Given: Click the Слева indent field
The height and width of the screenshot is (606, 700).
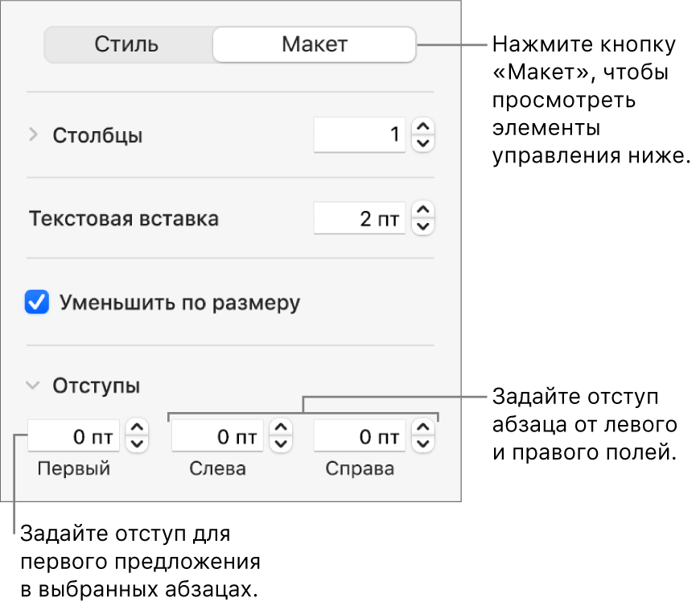Looking at the screenshot, I should coord(217,438).
